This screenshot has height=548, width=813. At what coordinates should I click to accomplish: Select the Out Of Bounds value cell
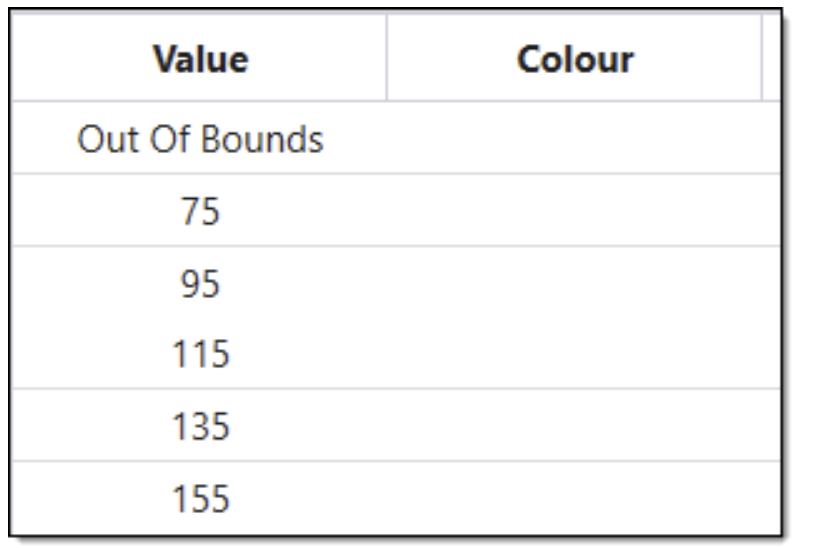pos(201,139)
